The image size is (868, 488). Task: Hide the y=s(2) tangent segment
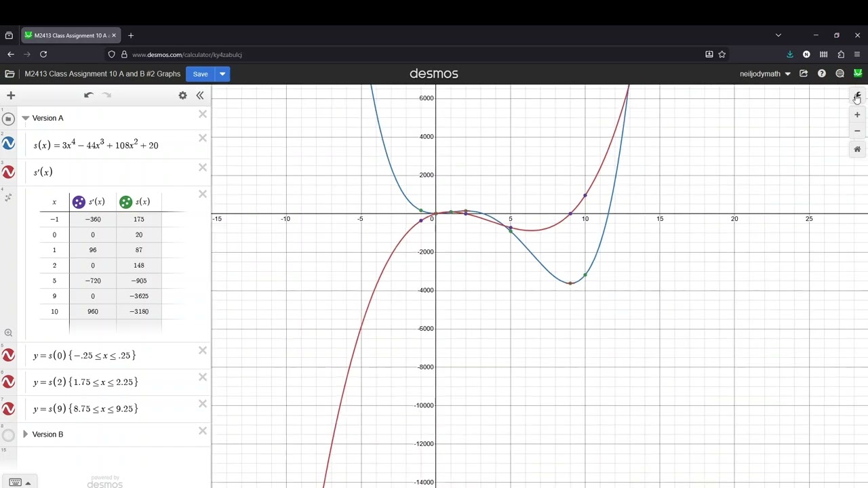coord(8,382)
